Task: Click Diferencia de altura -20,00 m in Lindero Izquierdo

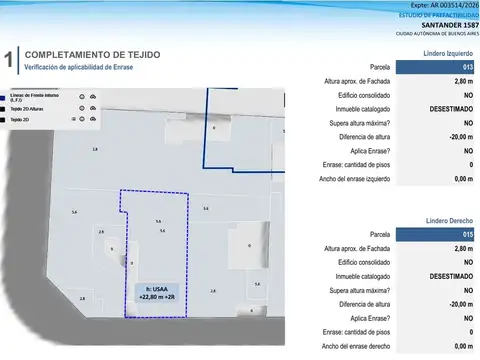Action: (x=461, y=137)
